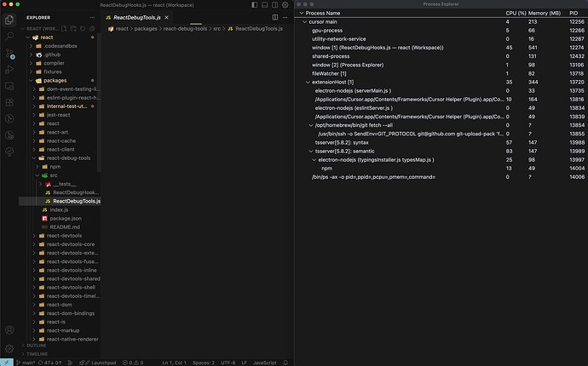This screenshot has height=366, width=588.
Task: Go to line via Ln 1, Col 1
Action: [174, 363]
